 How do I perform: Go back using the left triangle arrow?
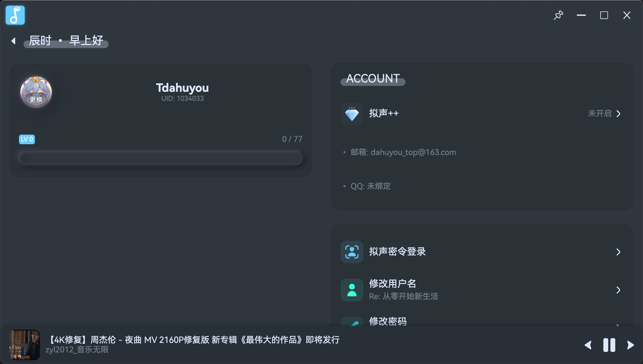click(x=14, y=41)
